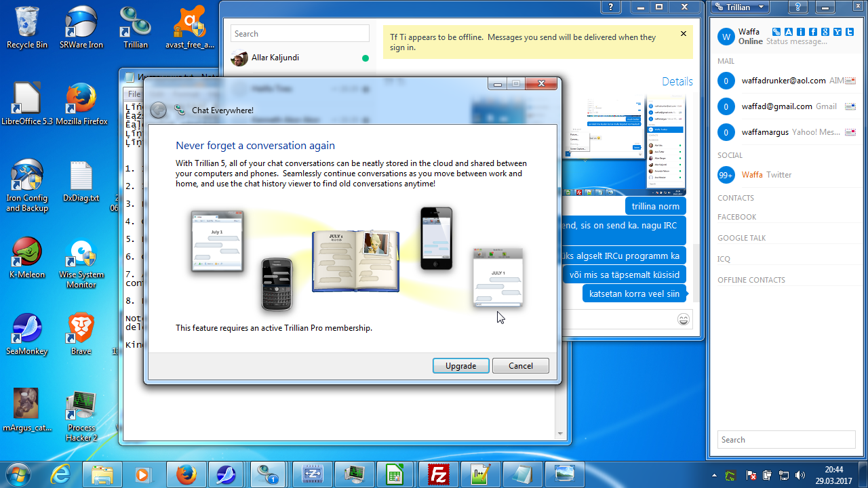The image size is (868, 488).
Task: Set a status message in Trillian
Action: pyautogui.click(x=797, y=41)
